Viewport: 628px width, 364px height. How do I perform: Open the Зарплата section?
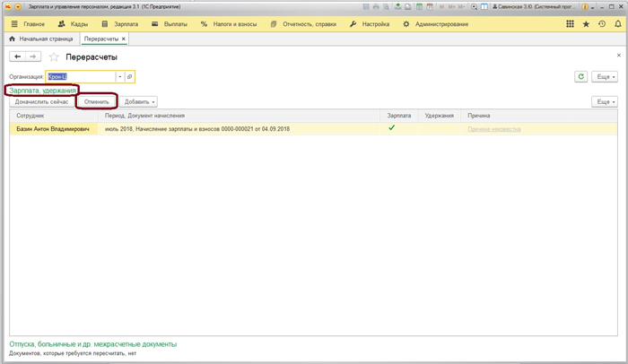click(119, 24)
